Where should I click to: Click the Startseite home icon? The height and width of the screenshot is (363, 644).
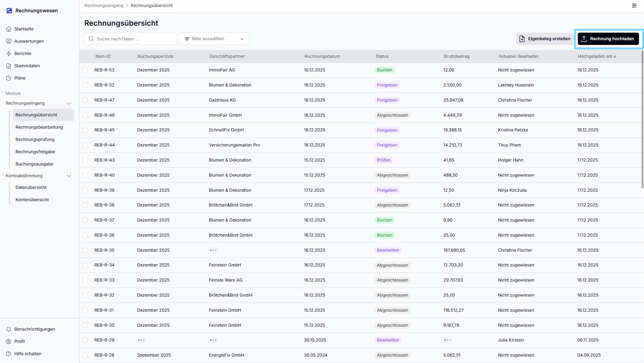pos(9,29)
